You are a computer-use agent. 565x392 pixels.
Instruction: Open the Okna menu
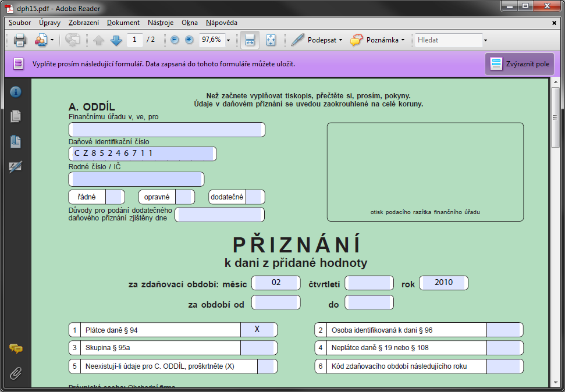190,23
